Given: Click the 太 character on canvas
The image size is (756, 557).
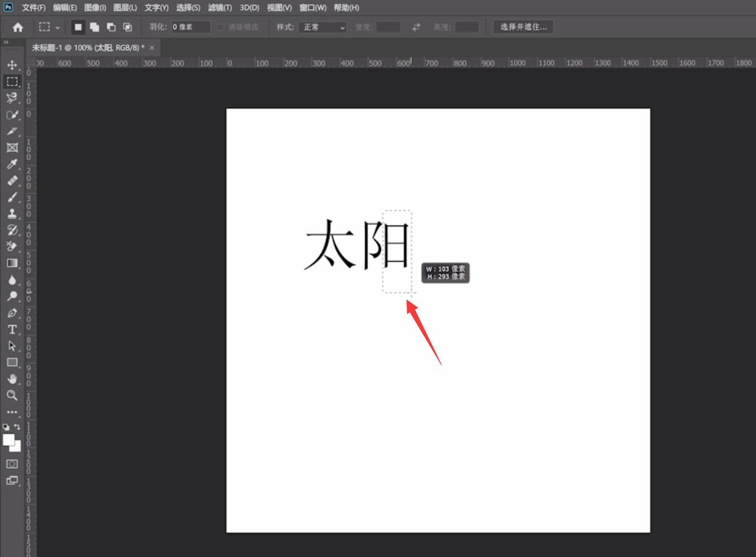Looking at the screenshot, I should click(330, 243).
